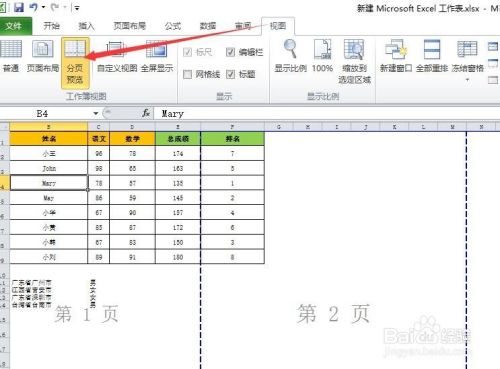Click the 姓名 header cell
Screen dimensions: 500x369
coord(49,139)
